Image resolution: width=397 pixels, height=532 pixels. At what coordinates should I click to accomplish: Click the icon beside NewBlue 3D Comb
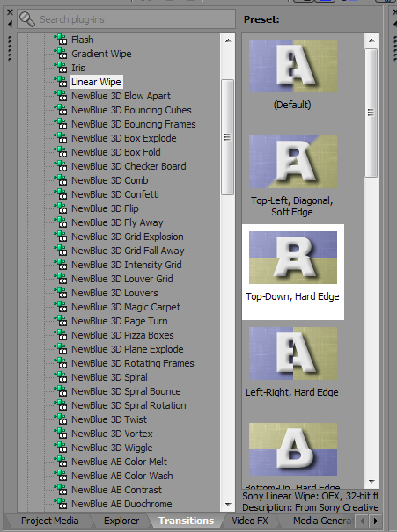coord(61,180)
